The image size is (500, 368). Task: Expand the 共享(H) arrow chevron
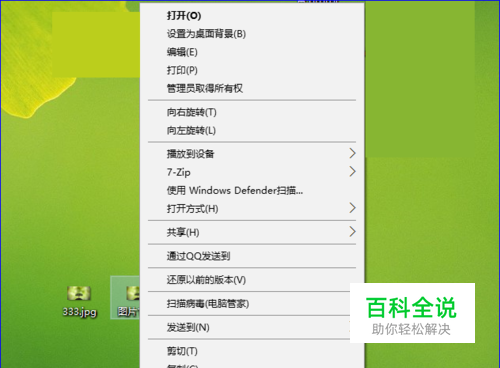(x=352, y=232)
